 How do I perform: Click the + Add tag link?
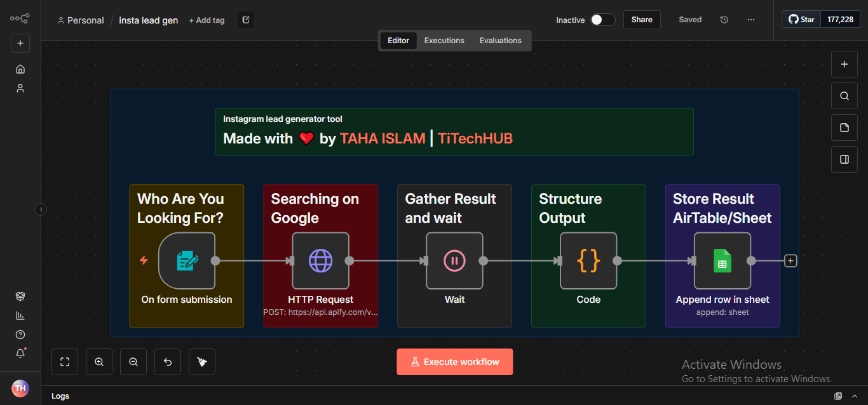point(207,20)
